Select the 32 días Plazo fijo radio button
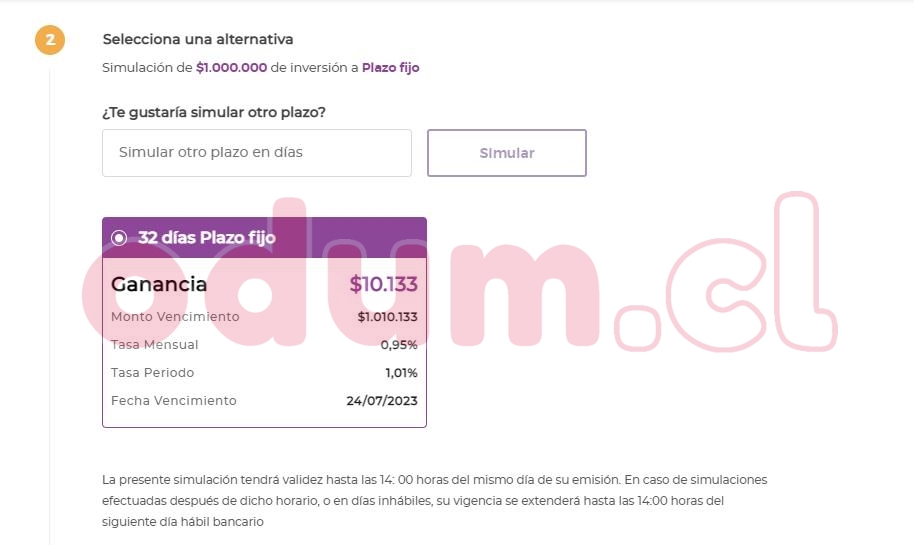This screenshot has height=545, width=914. [x=120, y=238]
